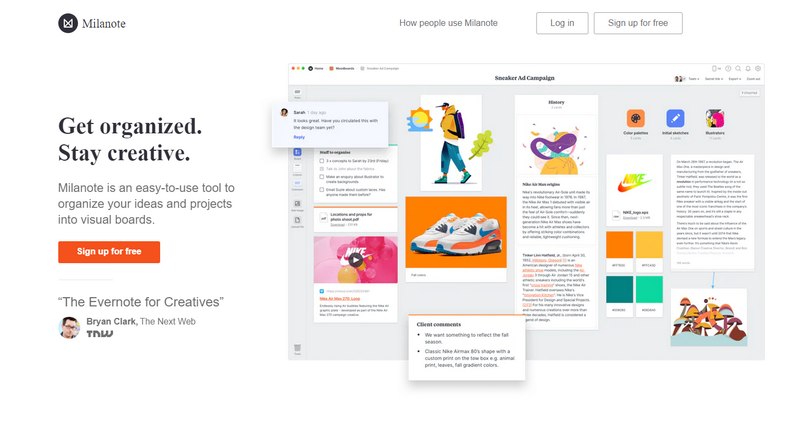Select the teal color swatch
Viewport: 800px width, 448px height.
(x=619, y=289)
